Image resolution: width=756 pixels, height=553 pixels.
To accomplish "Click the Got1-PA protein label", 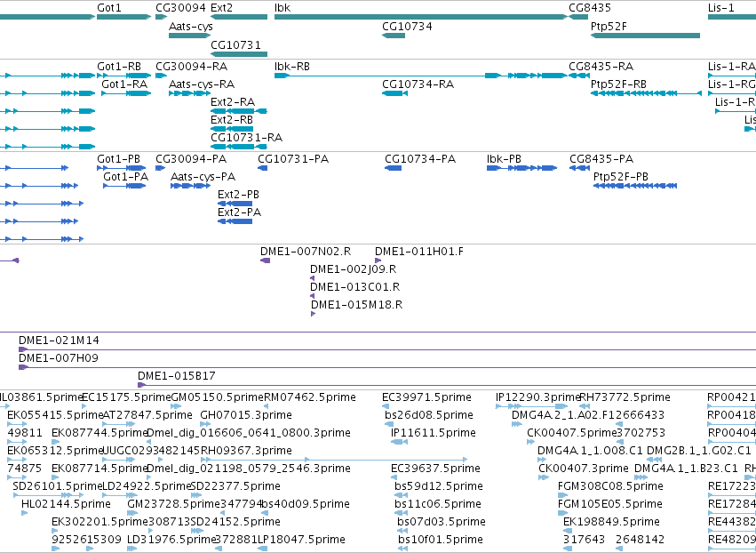I will 125,177.
